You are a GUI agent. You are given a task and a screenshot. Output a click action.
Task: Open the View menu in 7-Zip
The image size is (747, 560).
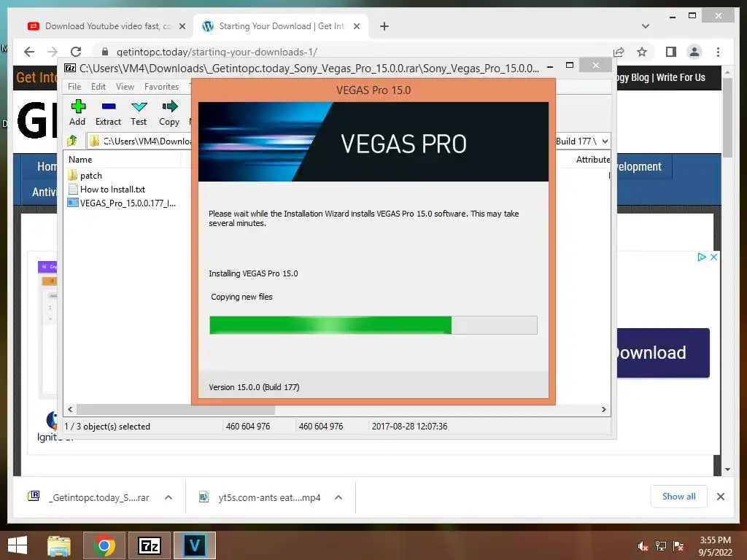point(125,87)
